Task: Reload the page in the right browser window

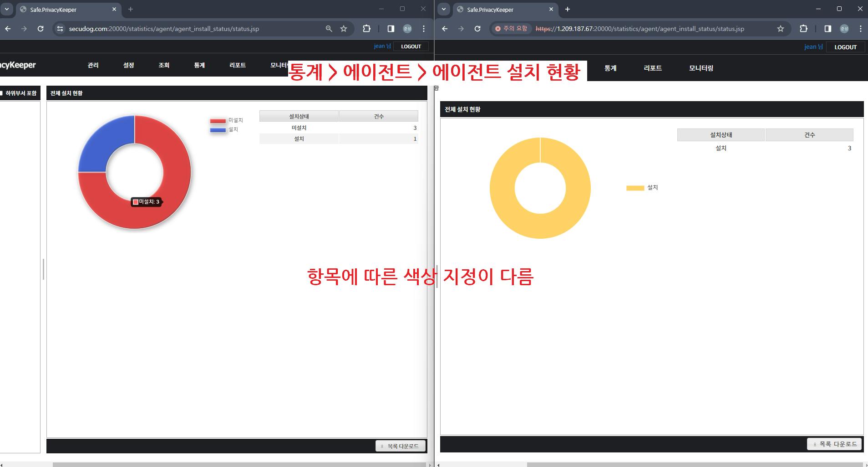Action: coord(477,29)
